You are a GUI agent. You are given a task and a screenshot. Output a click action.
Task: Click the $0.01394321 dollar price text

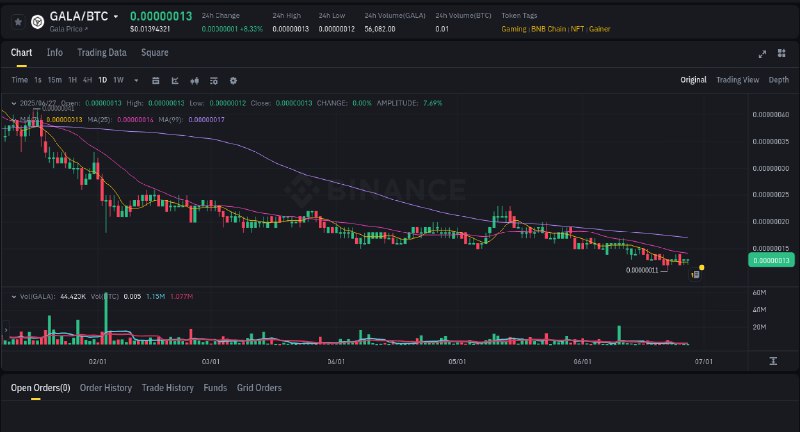pos(150,29)
